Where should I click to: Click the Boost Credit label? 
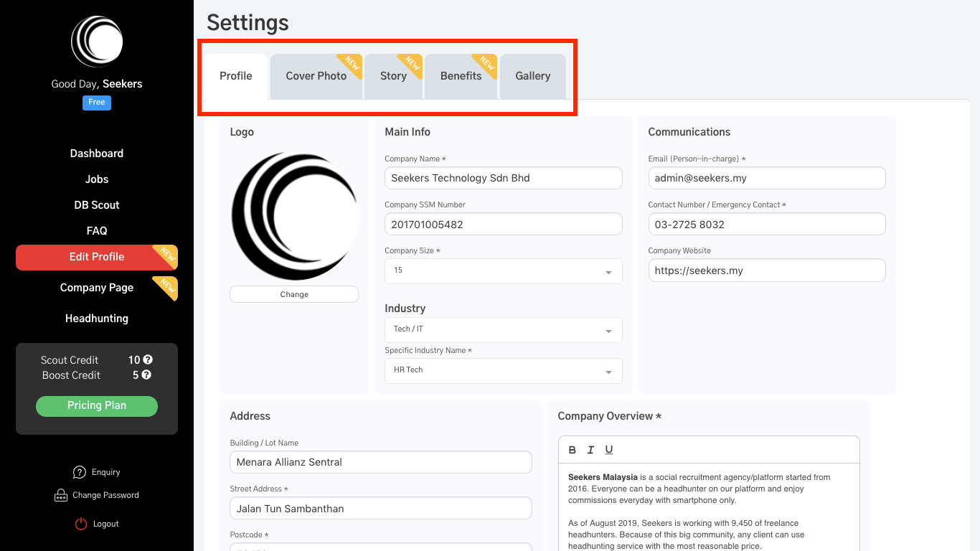(71, 375)
